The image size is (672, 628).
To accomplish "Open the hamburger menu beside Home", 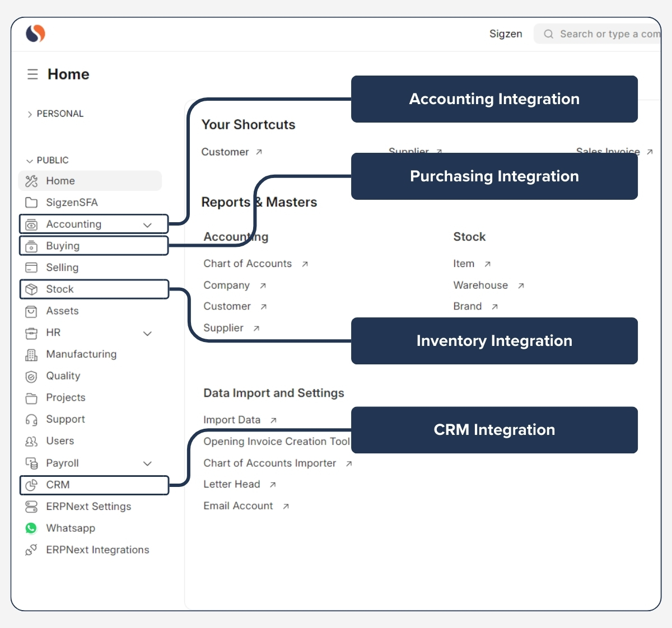I will (32, 74).
